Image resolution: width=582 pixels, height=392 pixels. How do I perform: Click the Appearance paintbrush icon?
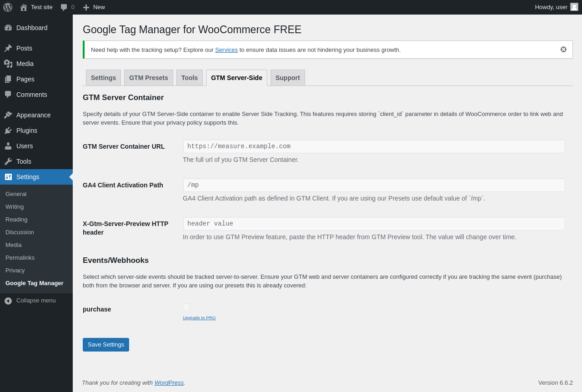[8, 115]
